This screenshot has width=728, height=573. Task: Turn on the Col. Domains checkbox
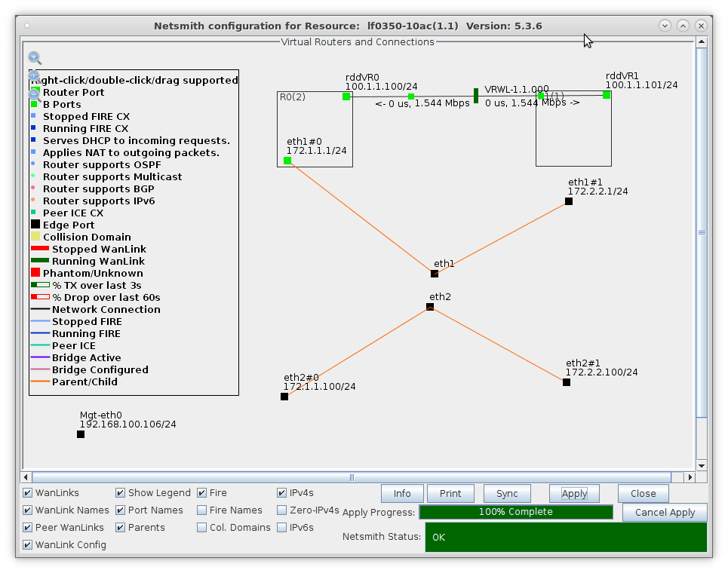point(202,528)
